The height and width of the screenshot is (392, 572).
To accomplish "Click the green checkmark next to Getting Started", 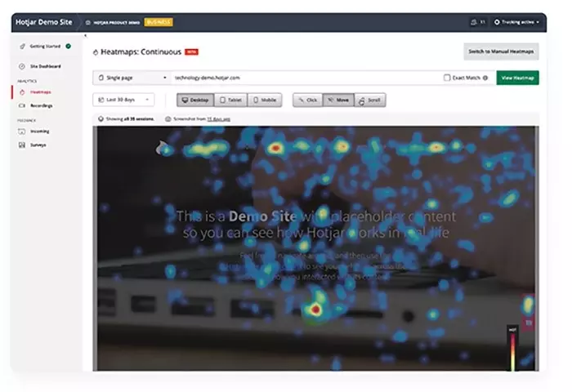I will tap(68, 47).
